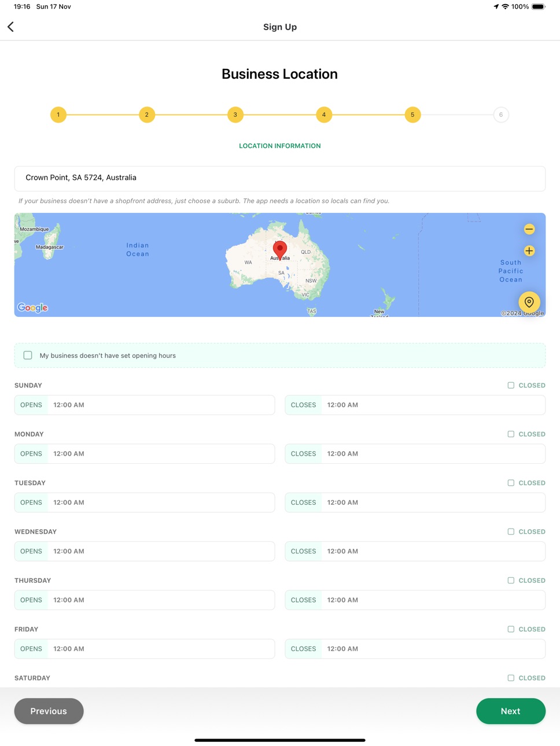
Task: Go to step 3 in progress
Action: click(x=235, y=115)
